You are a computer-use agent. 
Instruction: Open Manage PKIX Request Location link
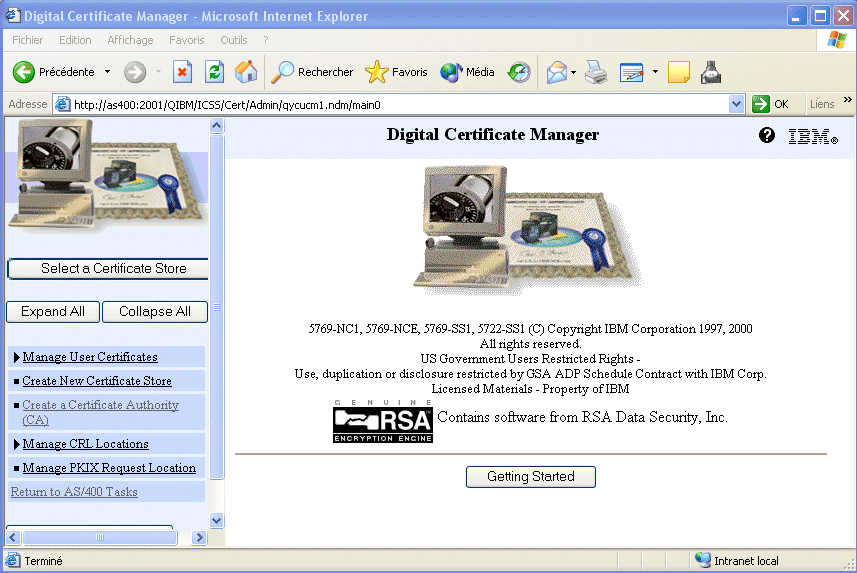(x=109, y=468)
